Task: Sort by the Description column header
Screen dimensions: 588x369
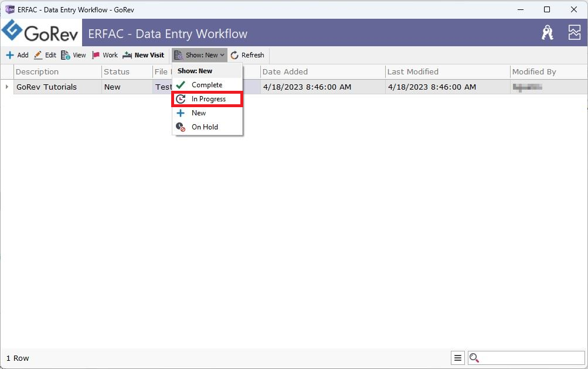Action: (x=58, y=71)
